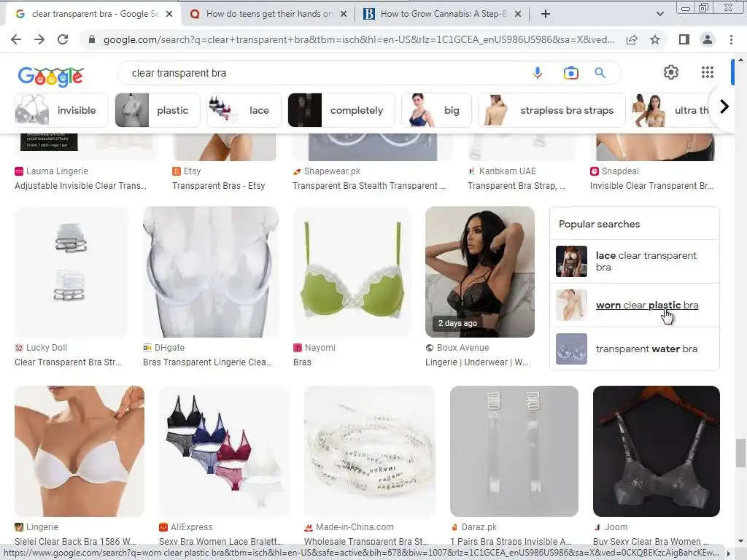Click the scrollbar up arrow
This screenshot has height=560, width=747.
tap(740, 60)
